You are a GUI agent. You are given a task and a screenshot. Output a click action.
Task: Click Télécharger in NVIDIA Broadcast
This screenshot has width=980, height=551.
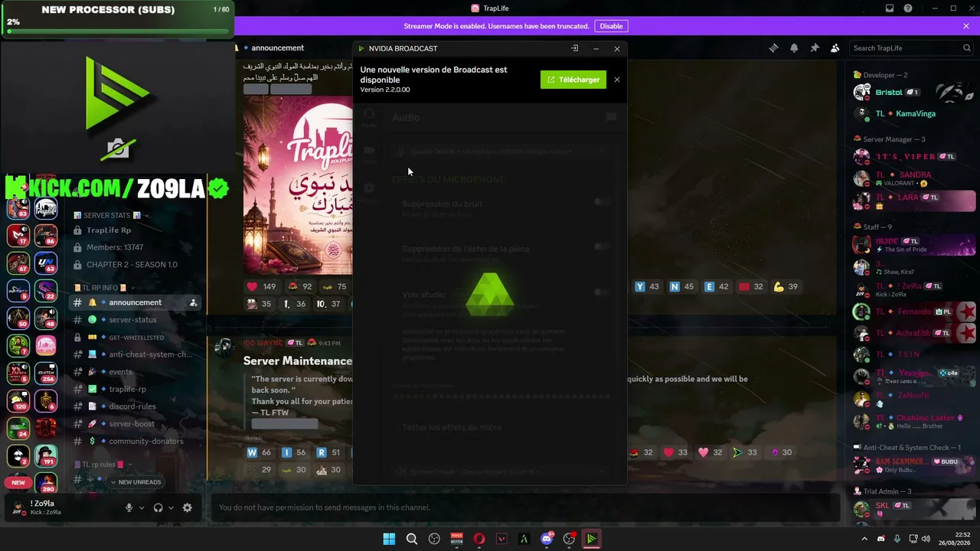pos(573,80)
